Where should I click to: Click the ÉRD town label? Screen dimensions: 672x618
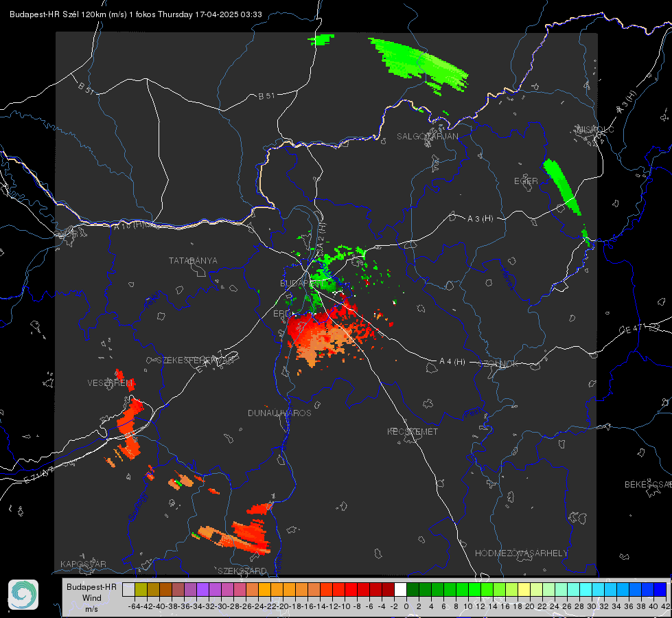coord(281,314)
